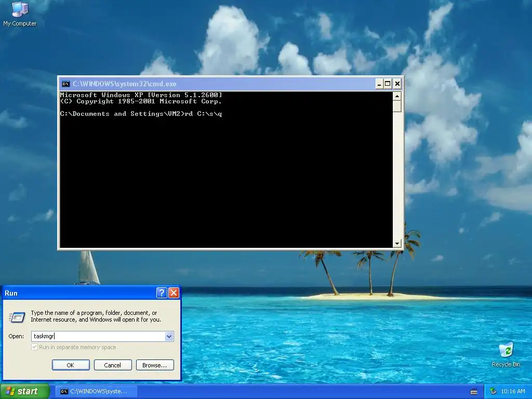This screenshot has width=532, height=399.
Task: Click the Run dialog program icon
Action: click(x=17, y=317)
